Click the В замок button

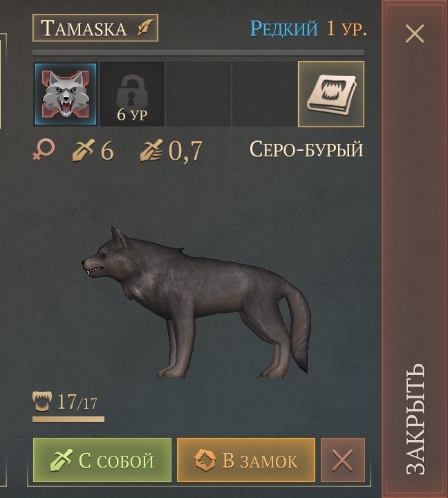[246, 460]
